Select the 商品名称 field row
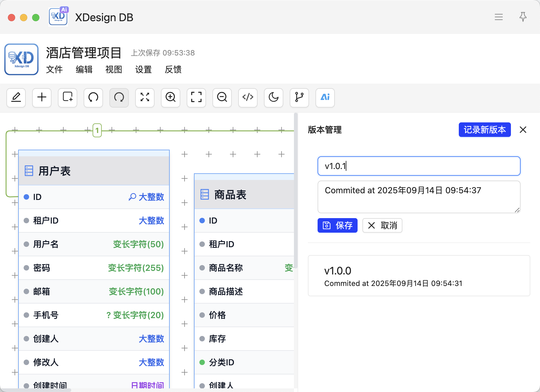The height and width of the screenshot is (392, 540). (x=244, y=268)
